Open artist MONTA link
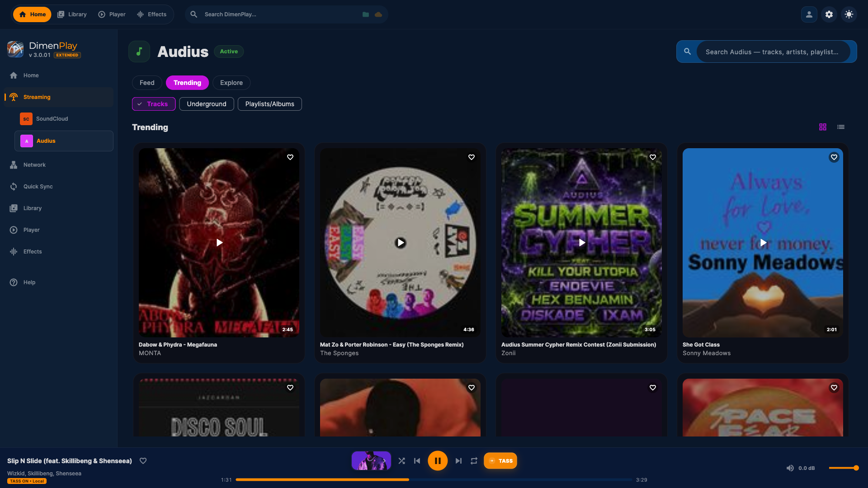 [x=150, y=353]
